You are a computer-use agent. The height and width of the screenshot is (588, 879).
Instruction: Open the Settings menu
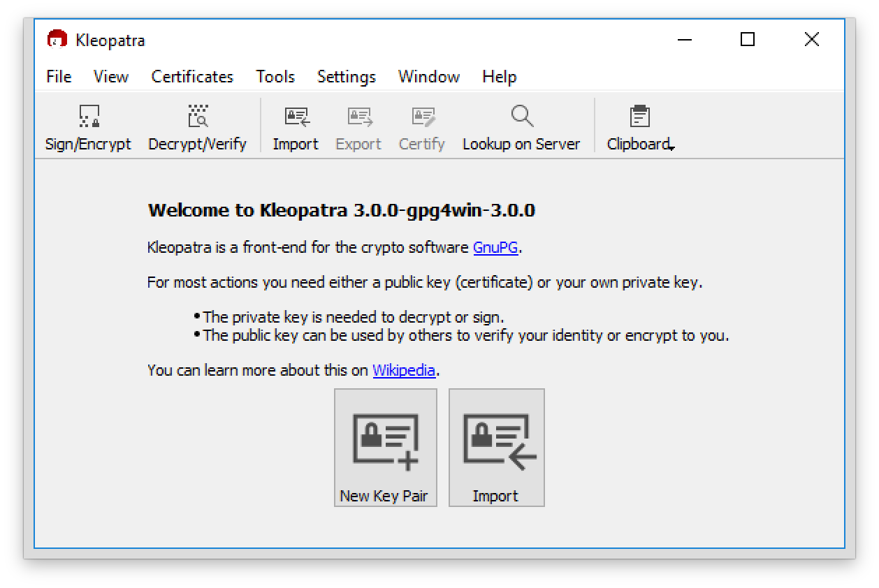coord(347,77)
